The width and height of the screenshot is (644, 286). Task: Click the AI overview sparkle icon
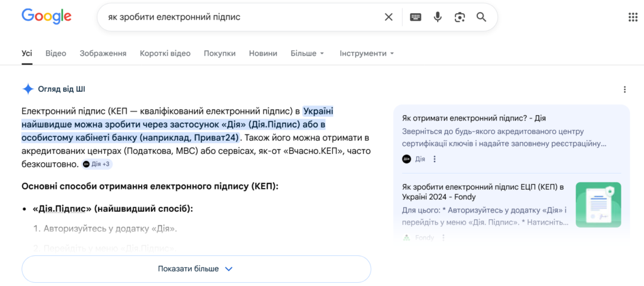[28, 89]
